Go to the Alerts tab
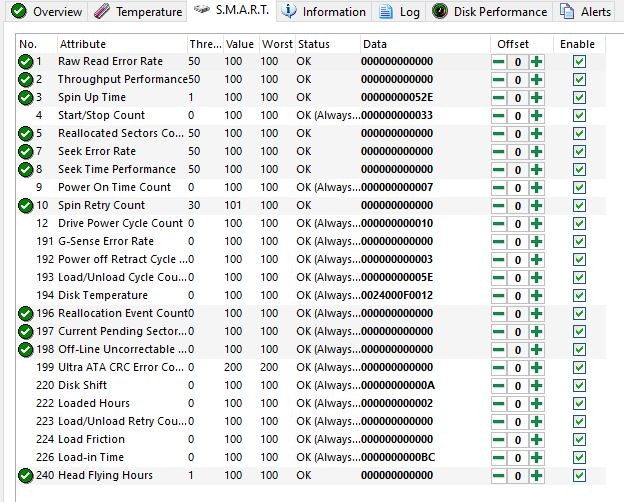 point(585,12)
